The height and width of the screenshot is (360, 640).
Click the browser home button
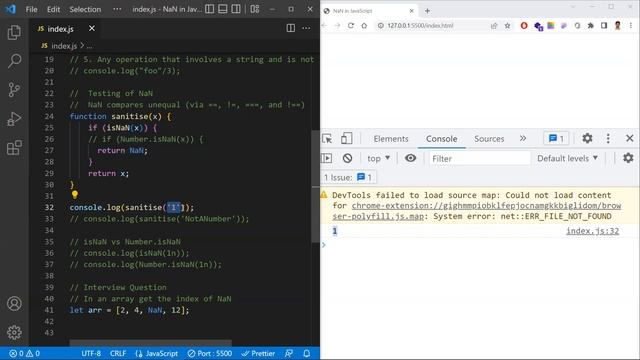click(364, 25)
